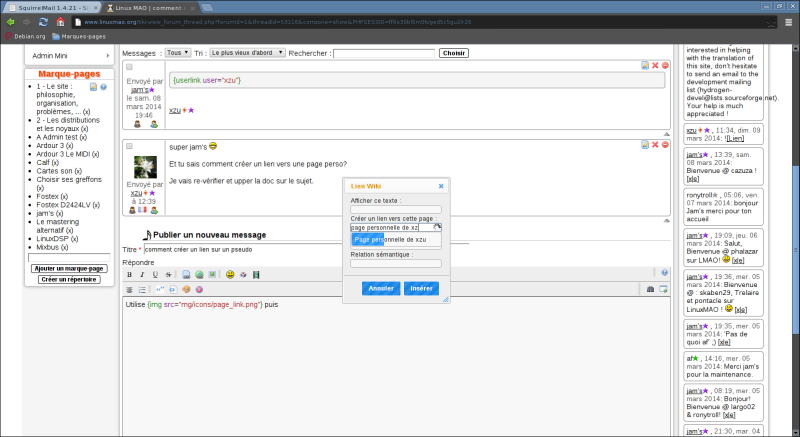Apply strikethrough formatting in the reply toolbar
Image resolution: width=800 pixels, height=437 pixels.
click(x=168, y=275)
